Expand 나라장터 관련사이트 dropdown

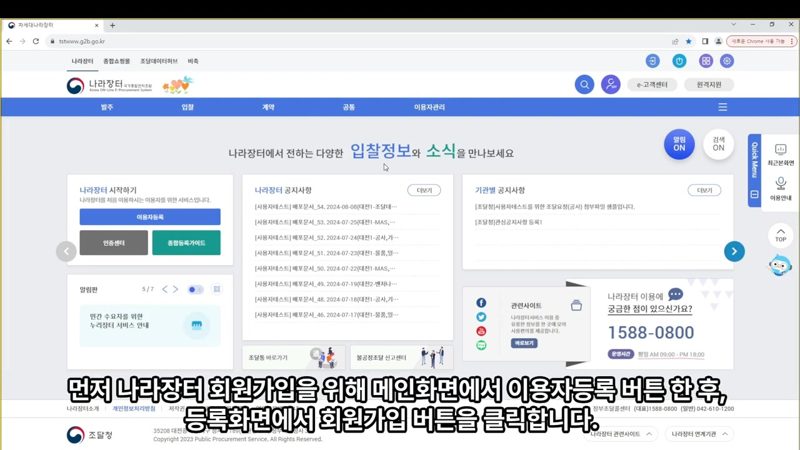point(621,434)
